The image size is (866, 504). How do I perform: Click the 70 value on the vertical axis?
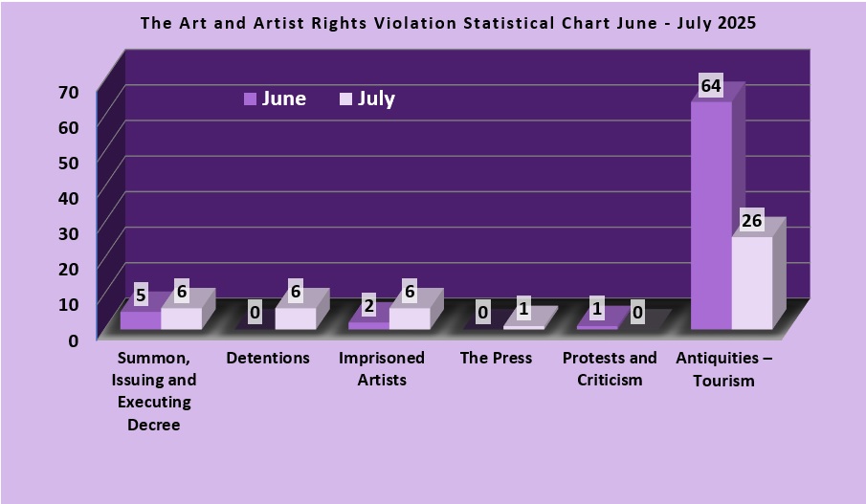(x=68, y=92)
